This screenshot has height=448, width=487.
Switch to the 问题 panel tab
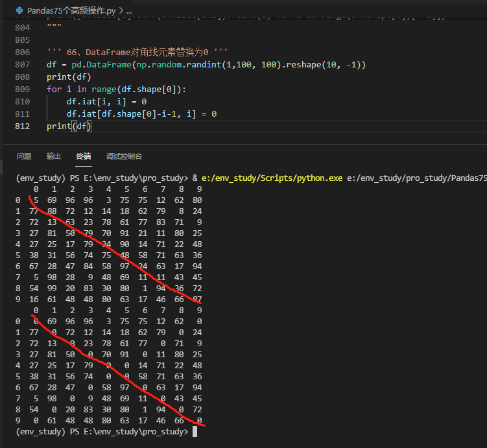pyautogui.click(x=24, y=156)
